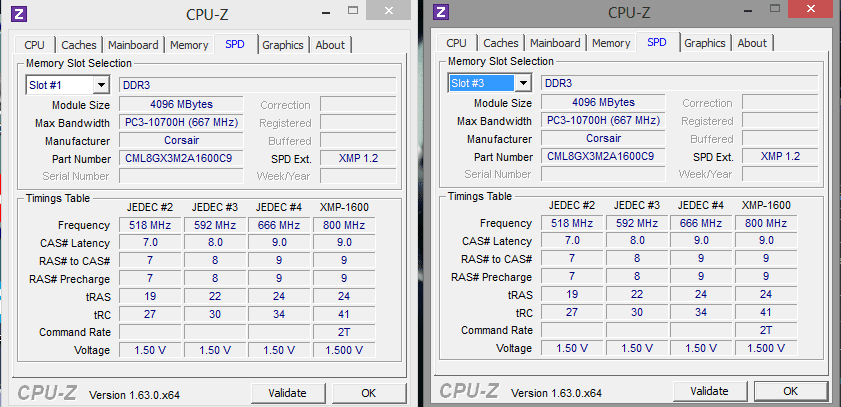Click CAS# Latency 7.0 in left window
Image resolution: width=841 pixels, height=407 pixels.
click(x=150, y=243)
